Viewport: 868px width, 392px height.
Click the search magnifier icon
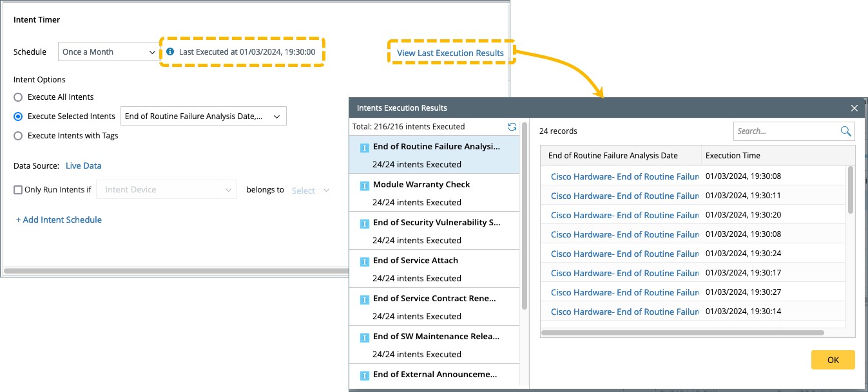(846, 131)
